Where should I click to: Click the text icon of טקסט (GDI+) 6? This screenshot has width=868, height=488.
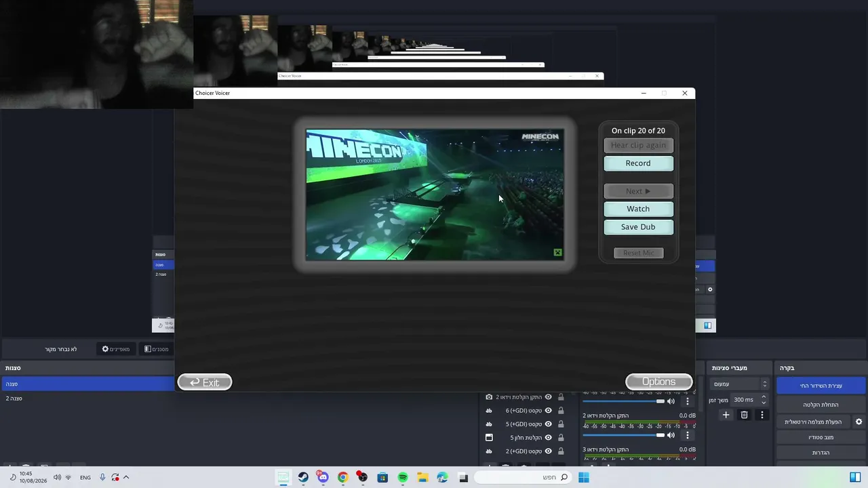point(489,411)
